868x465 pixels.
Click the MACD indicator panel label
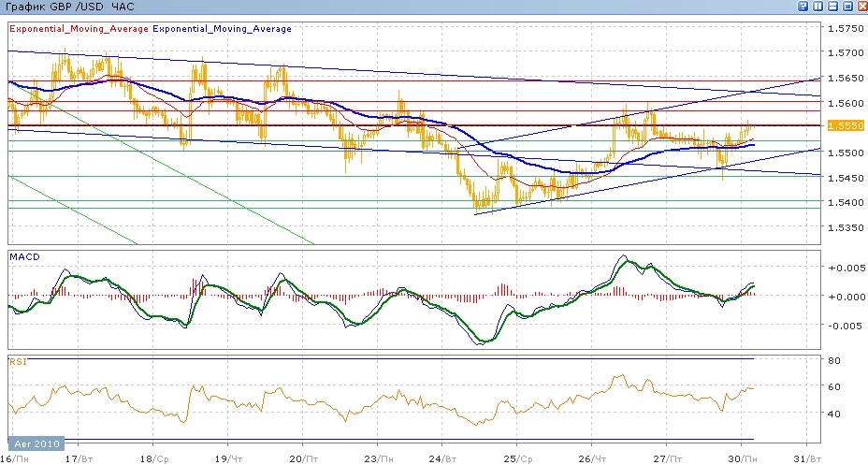tap(23, 255)
